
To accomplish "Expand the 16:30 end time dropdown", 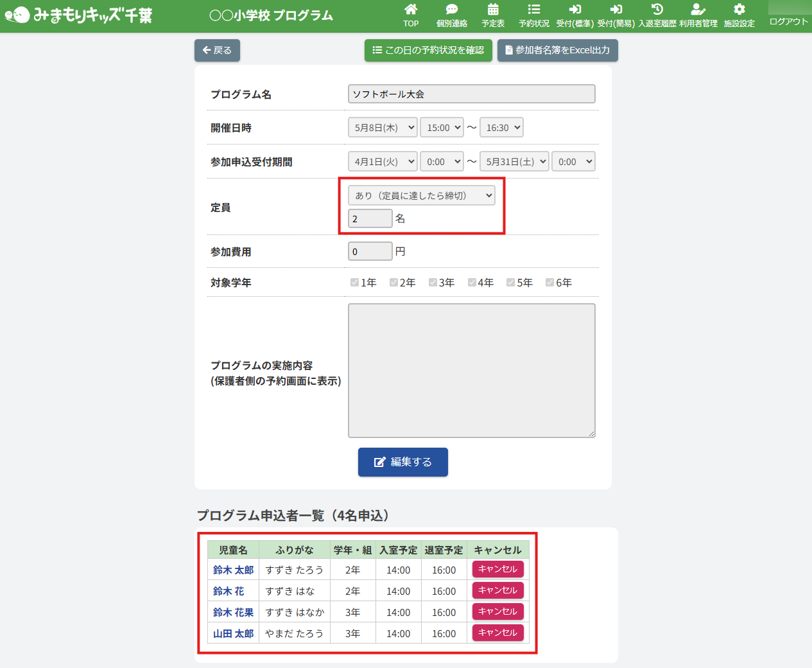I will point(501,128).
